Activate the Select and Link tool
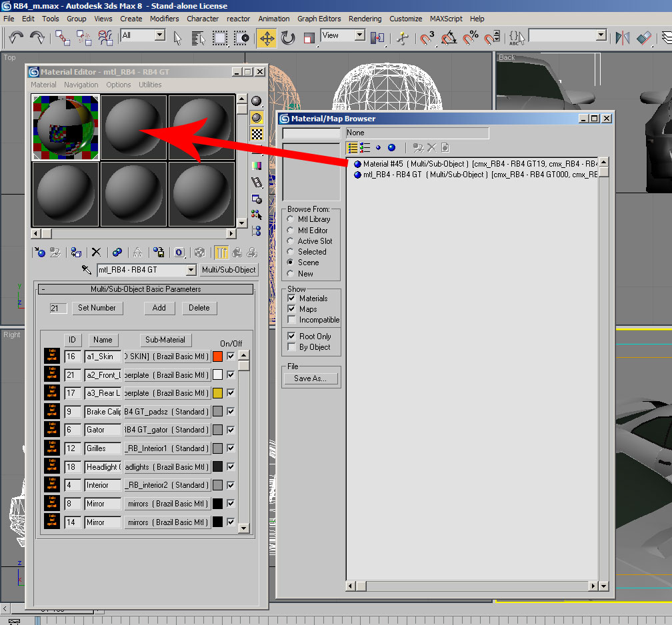This screenshot has height=625, width=672. click(x=63, y=38)
